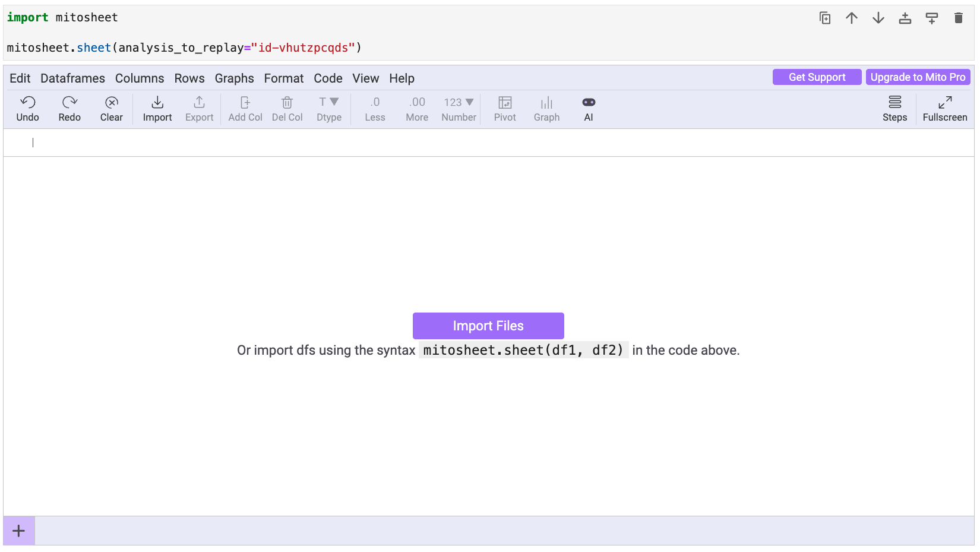
Task: Click Upgrade to Mito Pro
Action: (918, 77)
